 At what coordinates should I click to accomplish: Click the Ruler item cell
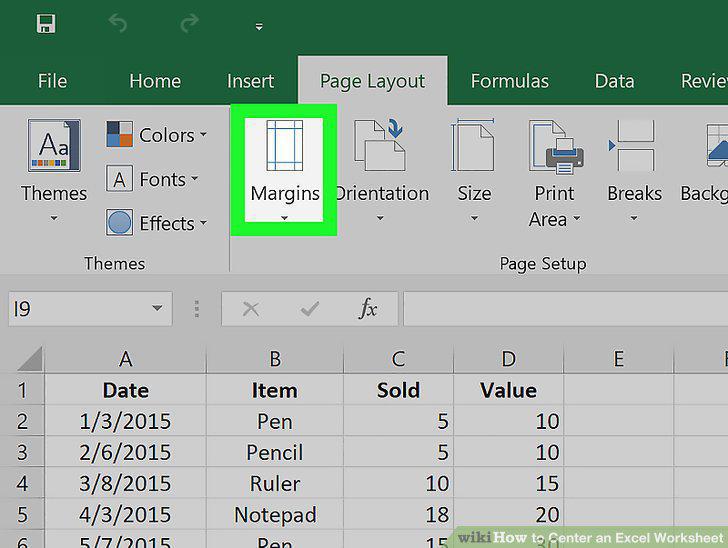(275, 483)
